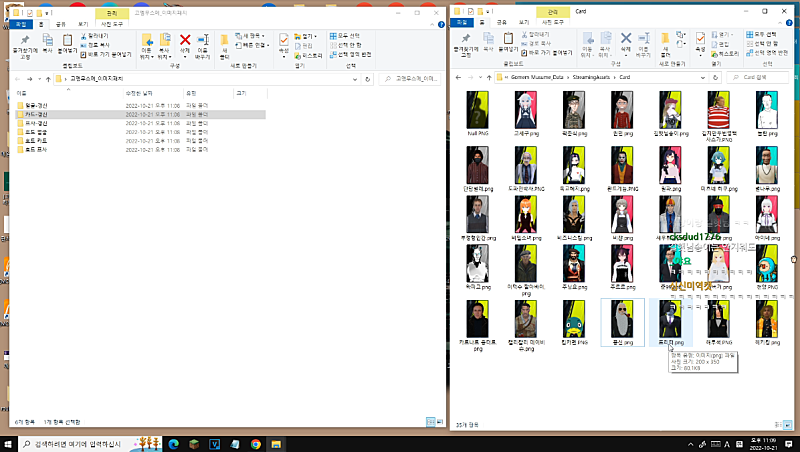This screenshot has height=452, width=800.
Task: Open the Open (열기) dropdown in left window
Action: [x=305, y=36]
